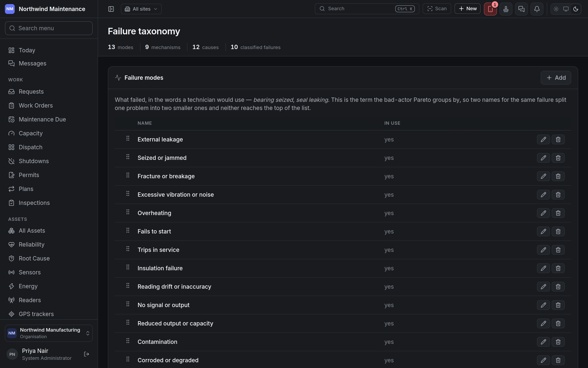Expand the Northwind Manufacturing organisation switcher
Viewport: 588px width, 368px height.
[49, 333]
